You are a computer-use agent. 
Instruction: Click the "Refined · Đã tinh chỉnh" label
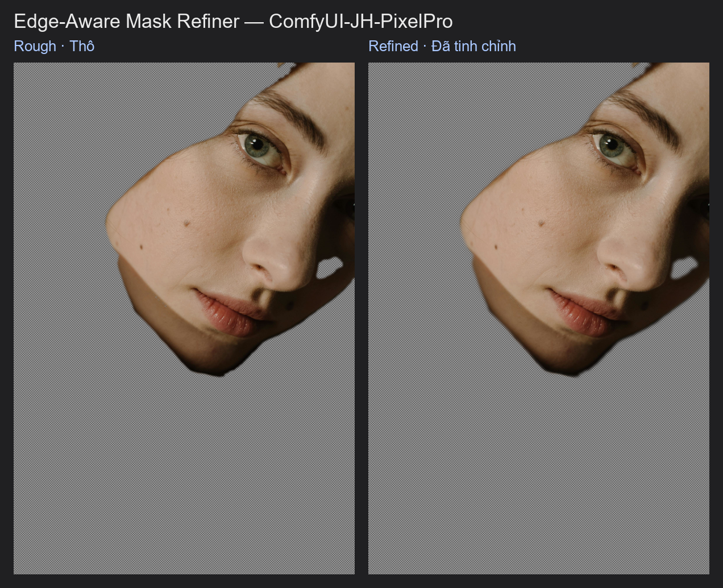point(442,46)
